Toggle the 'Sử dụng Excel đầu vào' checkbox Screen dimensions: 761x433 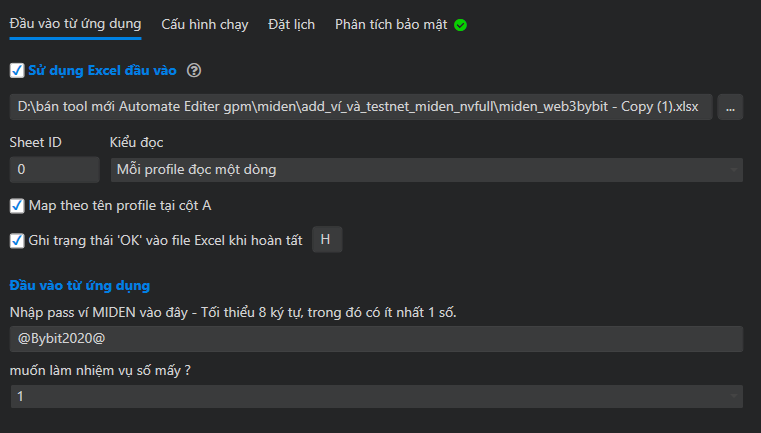[16, 70]
